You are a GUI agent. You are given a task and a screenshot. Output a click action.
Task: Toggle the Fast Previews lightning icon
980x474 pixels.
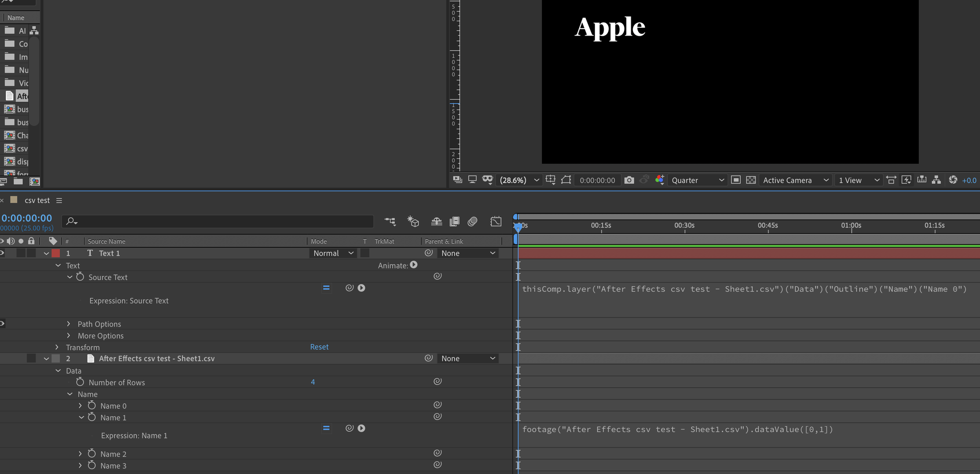(906, 180)
